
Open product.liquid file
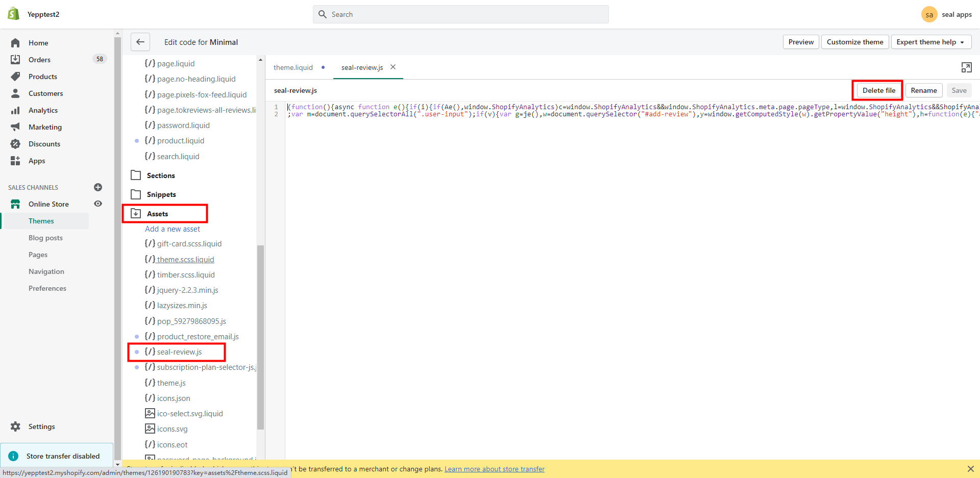(175, 140)
